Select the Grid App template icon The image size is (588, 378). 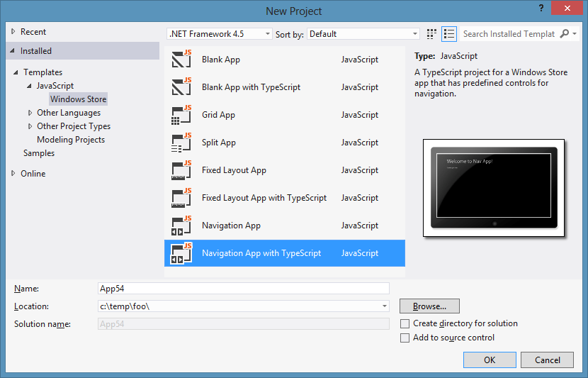(181, 114)
